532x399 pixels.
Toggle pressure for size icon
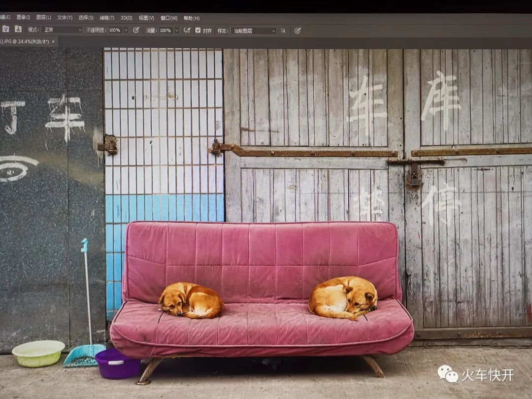(x=298, y=31)
